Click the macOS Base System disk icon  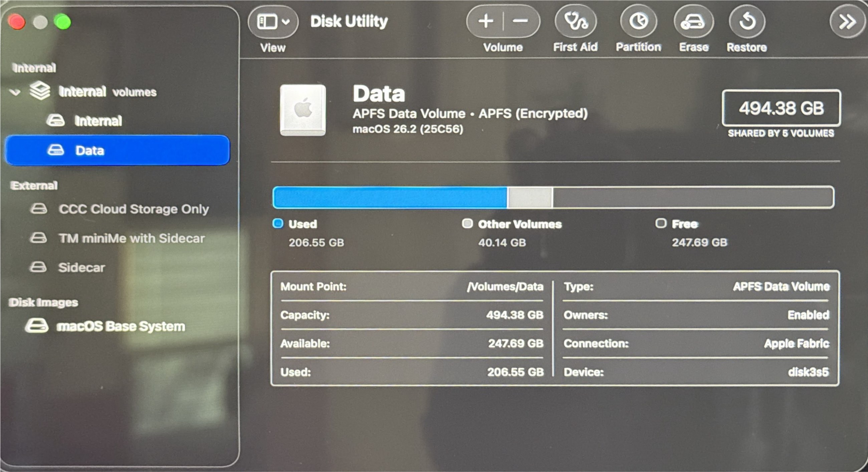(36, 326)
